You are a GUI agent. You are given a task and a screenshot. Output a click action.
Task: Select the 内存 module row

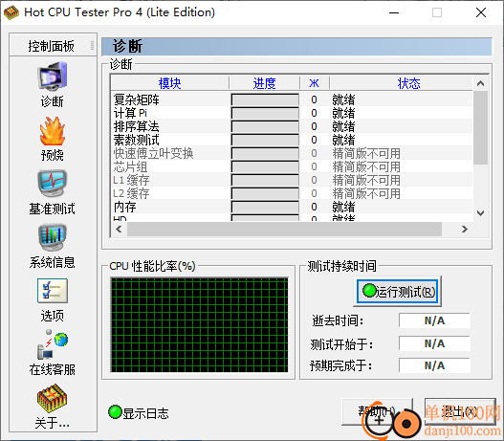(292, 207)
